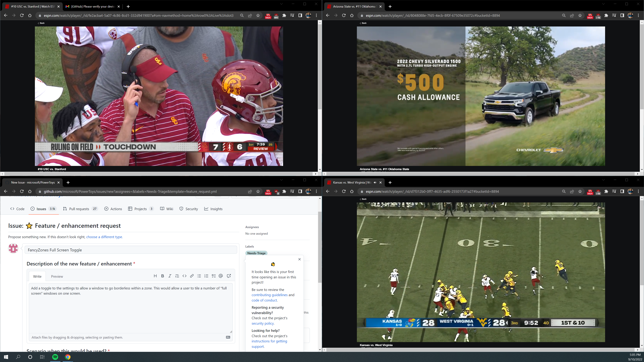644x362 pixels.
Task: Click the extension with 491 badge
Action: 276,16
